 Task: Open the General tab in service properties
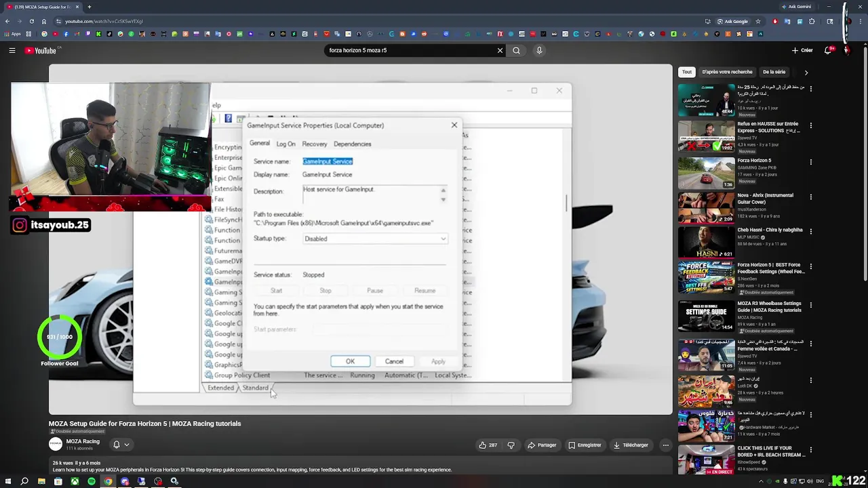tap(260, 143)
